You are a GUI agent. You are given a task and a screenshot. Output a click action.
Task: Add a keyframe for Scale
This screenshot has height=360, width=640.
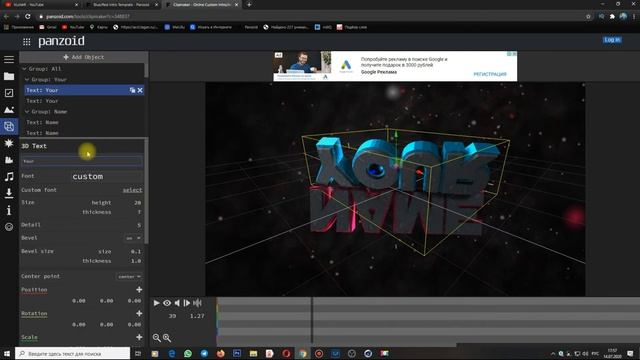[139, 337]
